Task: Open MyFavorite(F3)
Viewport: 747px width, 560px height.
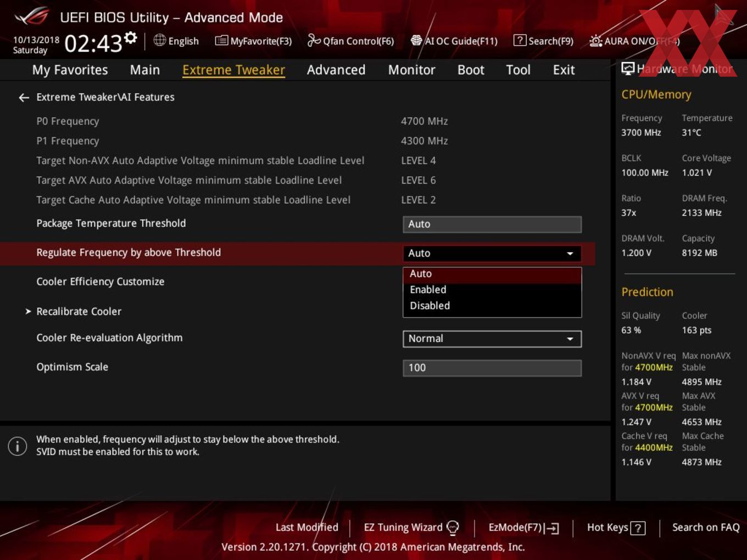Action: [x=254, y=41]
